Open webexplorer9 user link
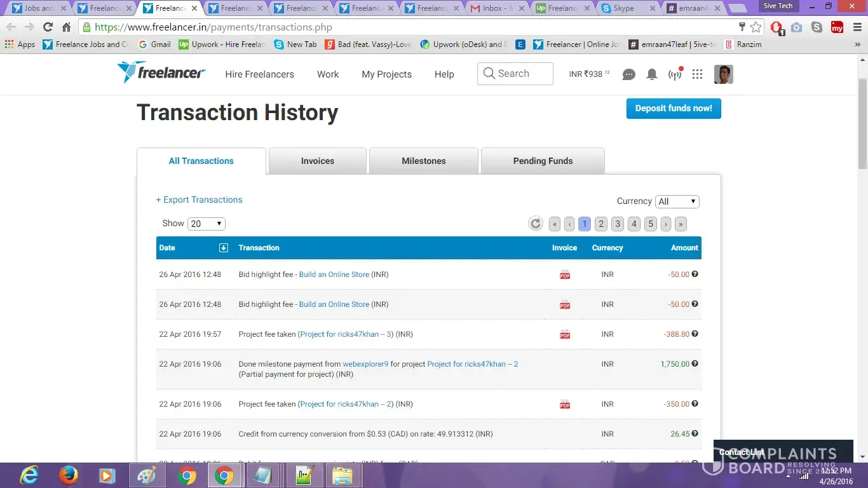Viewport: 868px width, 488px height. [365, 364]
